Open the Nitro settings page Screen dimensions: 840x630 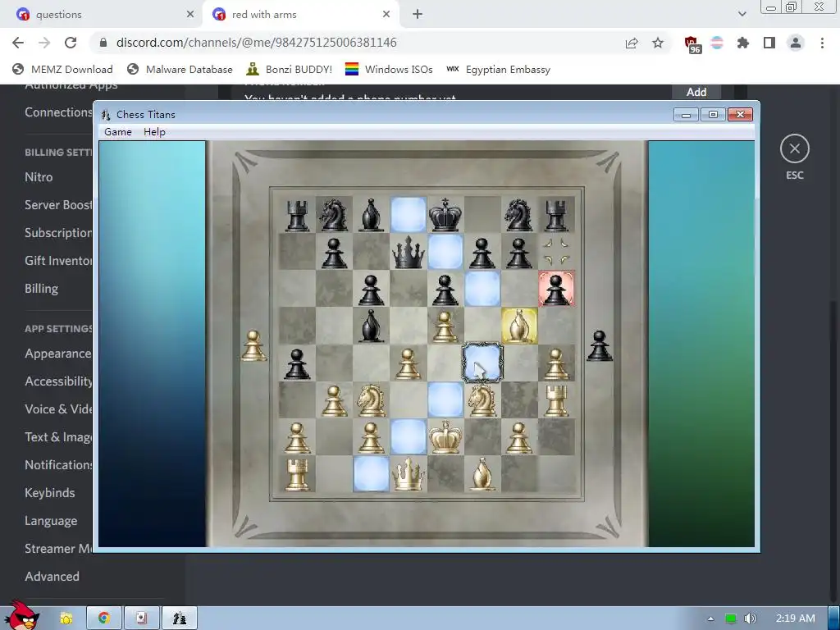(x=39, y=177)
